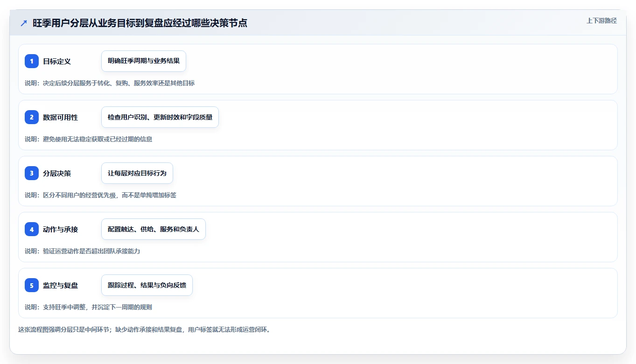Click the page title 旺季用户分层从业务目标到复盘

[140, 23]
